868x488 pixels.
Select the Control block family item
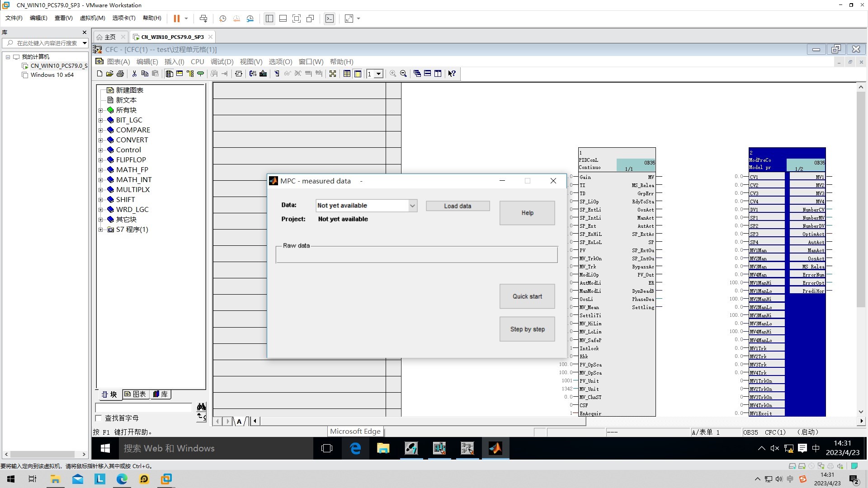coord(128,150)
